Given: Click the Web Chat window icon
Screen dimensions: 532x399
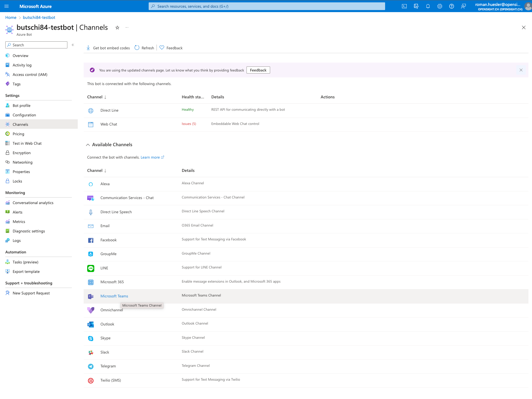Looking at the screenshot, I should (x=91, y=124).
